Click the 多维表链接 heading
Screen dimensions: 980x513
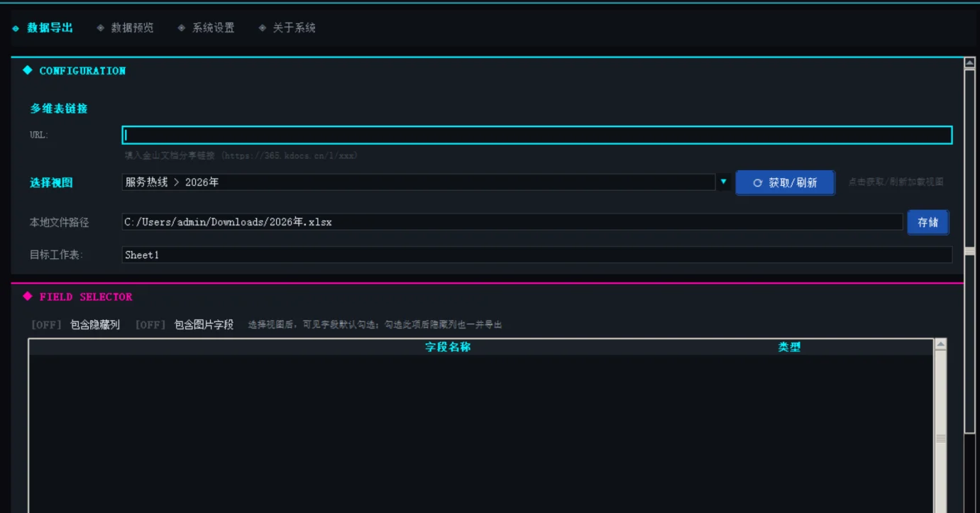coord(59,109)
